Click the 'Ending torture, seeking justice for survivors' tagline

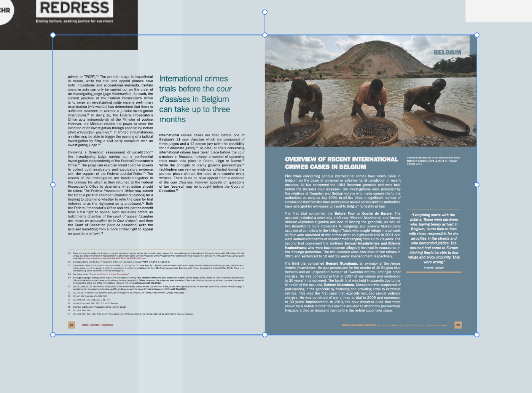tap(75, 21)
